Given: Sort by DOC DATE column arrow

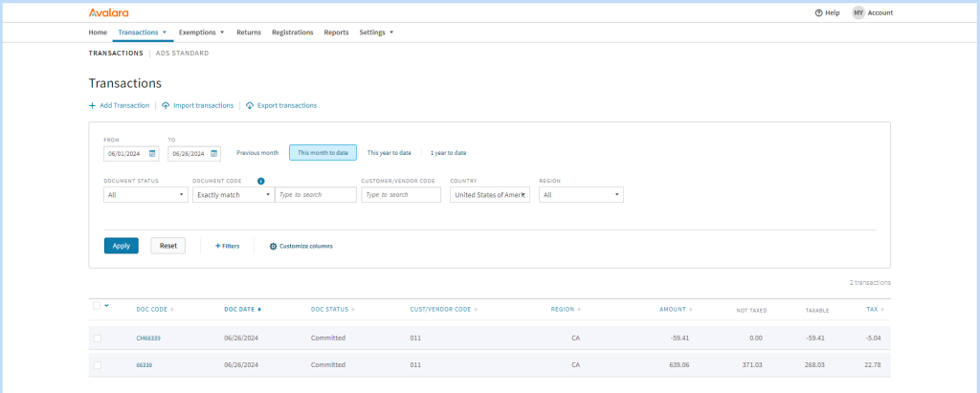Looking at the screenshot, I should tap(259, 309).
